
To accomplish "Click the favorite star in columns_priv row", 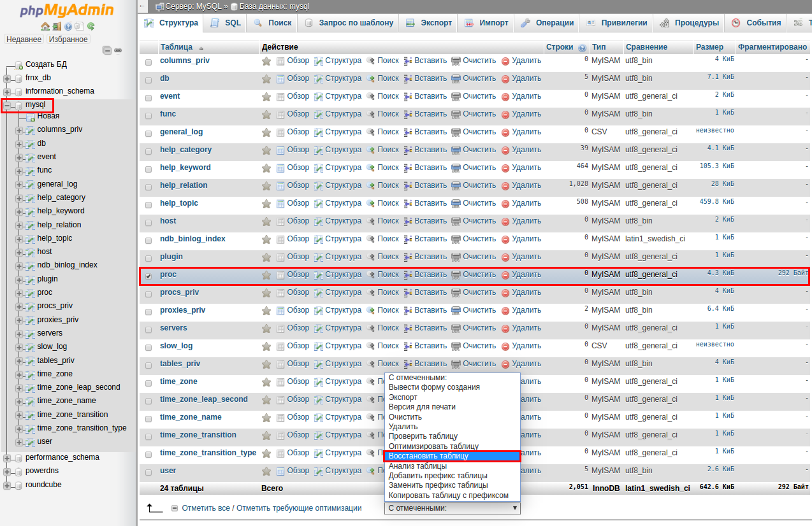I will (266, 60).
